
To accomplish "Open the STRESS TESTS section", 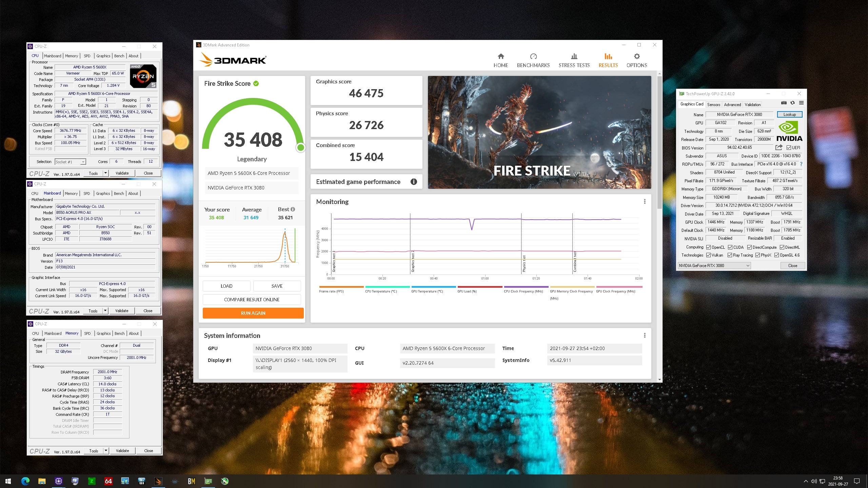I will 574,60.
